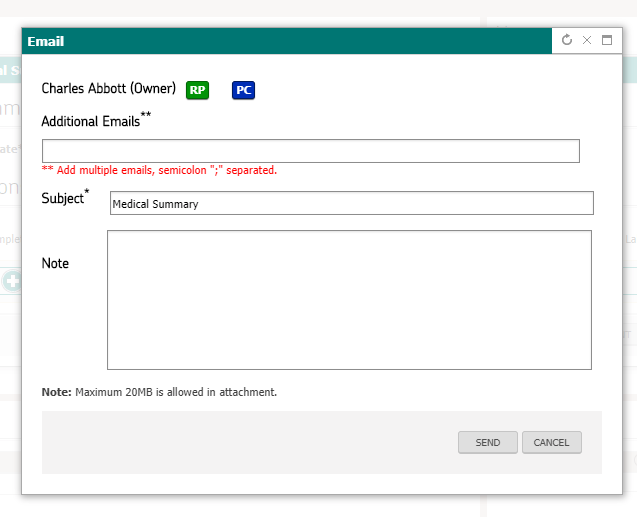Click the Additional Emails label
The image size is (637, 517).
(x=96, y=120)
